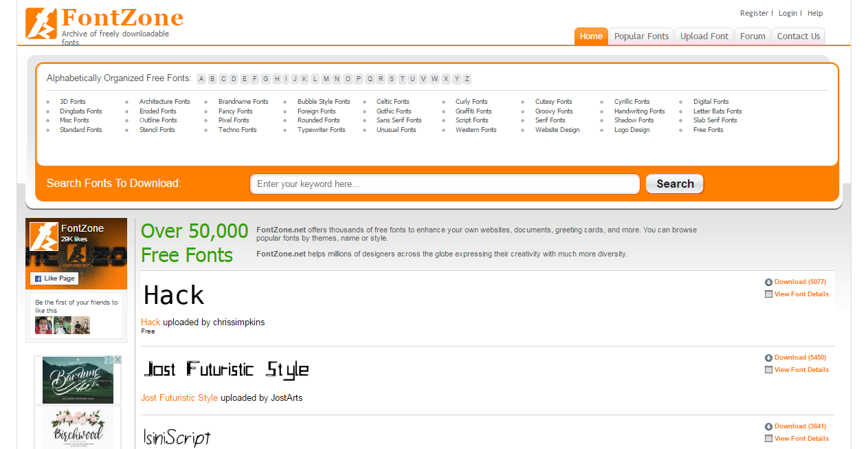
Task: Filter fonts by letter F
Action: tap(254, 79)
